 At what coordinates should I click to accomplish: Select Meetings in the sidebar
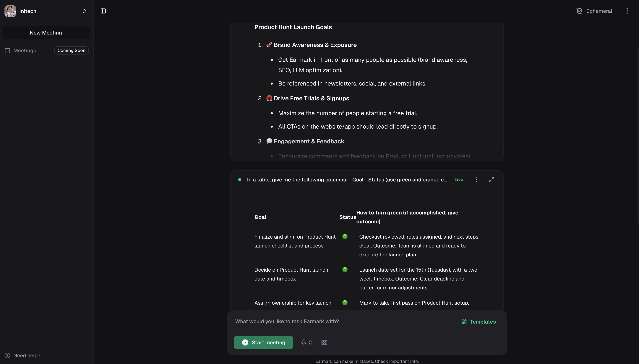click(x=25, y=50)
